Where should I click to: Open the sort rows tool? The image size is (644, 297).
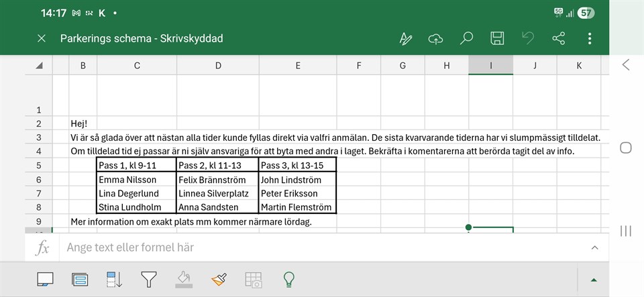(x=114, y=279)
